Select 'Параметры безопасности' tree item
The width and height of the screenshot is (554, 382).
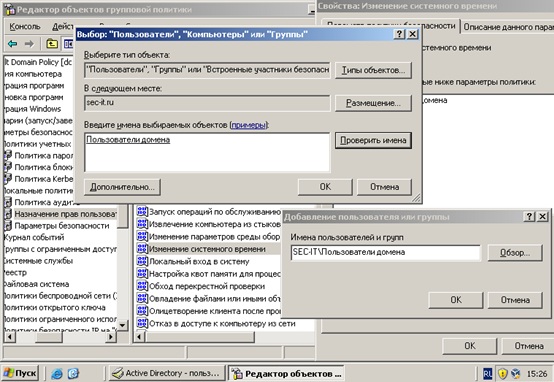[62, 226]
